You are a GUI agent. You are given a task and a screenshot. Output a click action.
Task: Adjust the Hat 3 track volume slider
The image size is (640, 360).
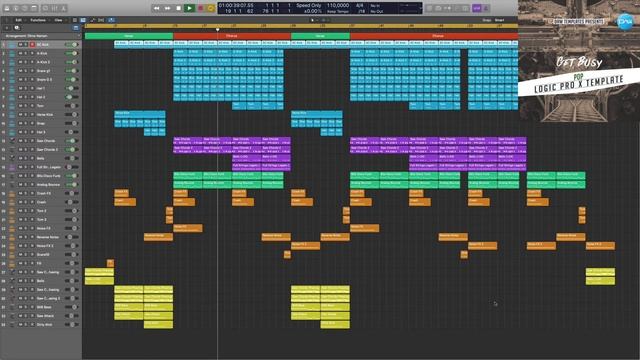point(71,132)
